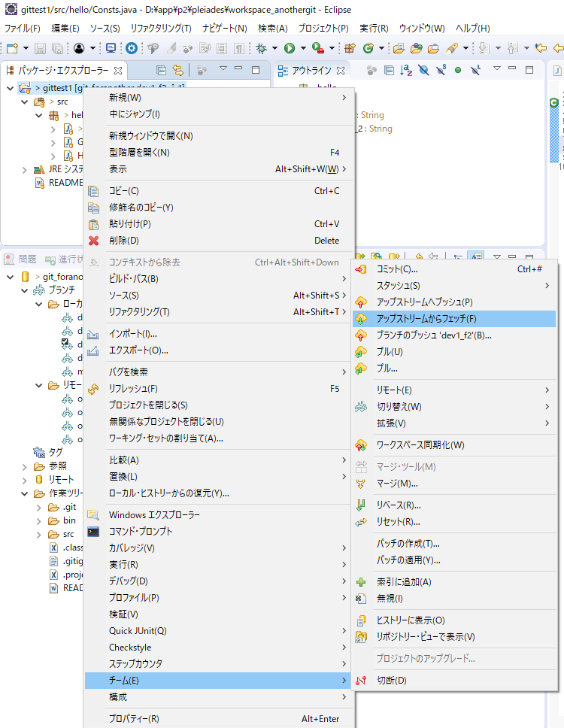Expand the .git folder under working tree
Image resolution: width=564 pixels, height=728 pixels.
(39, 508)
